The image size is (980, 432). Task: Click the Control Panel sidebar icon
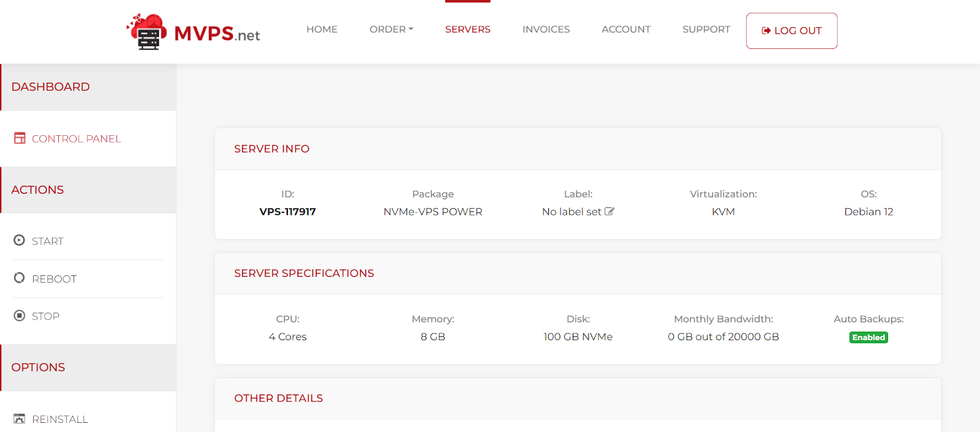pos(20,138)
